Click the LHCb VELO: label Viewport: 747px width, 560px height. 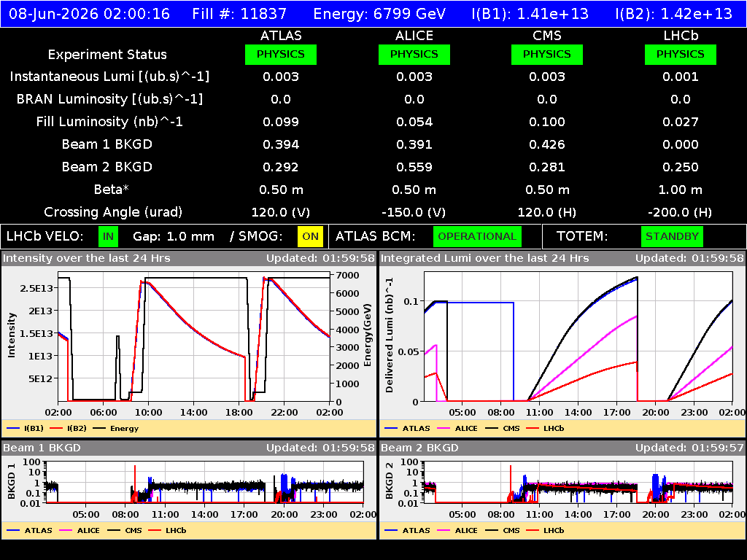point(44,236)
